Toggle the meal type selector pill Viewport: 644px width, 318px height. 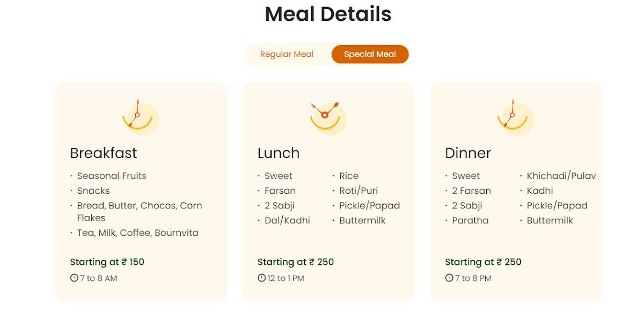pyautogui.click(x=327, y=54)
